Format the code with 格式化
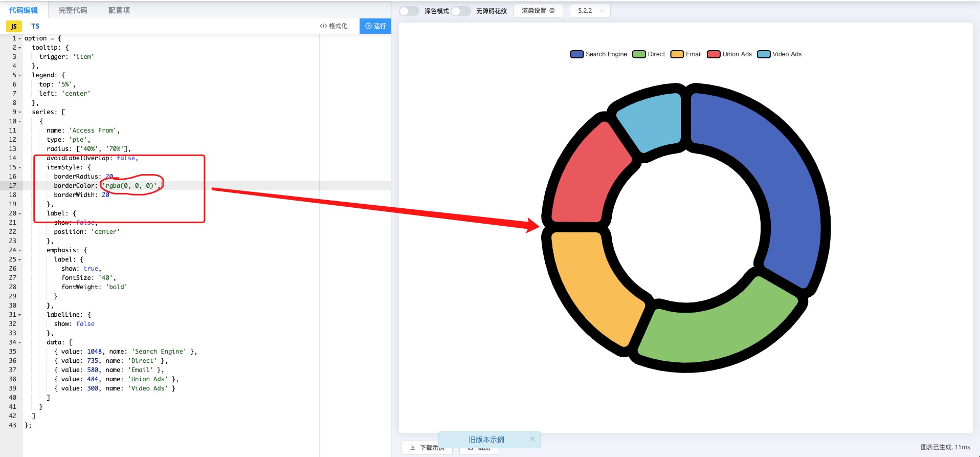Image resolution: width=980 pixels, height=457 pixels. click(333, 26)
